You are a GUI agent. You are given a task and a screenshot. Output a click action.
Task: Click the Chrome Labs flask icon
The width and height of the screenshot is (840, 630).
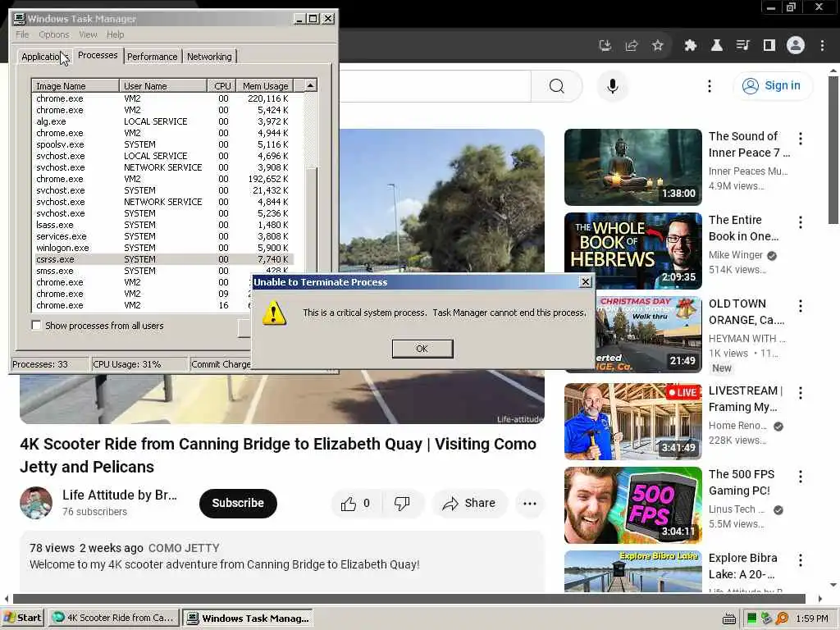point(716,46)
